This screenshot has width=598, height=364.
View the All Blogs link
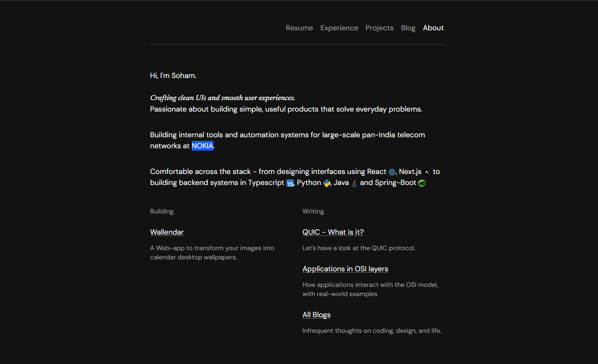(x=316, y=315)
